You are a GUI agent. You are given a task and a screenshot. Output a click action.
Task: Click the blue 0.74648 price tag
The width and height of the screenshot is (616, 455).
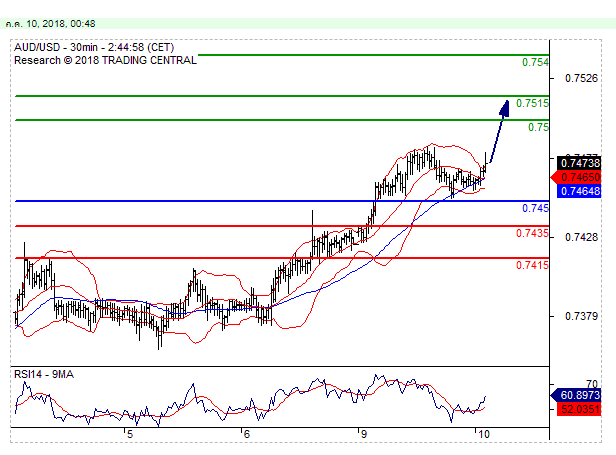[579, 191]
